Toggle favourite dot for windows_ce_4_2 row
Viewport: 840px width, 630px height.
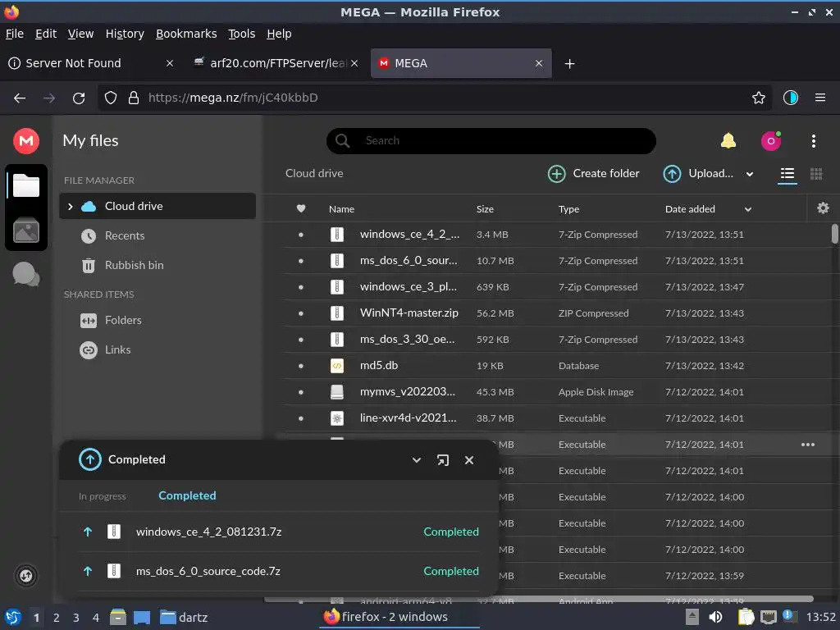click(x=300, y=235)
